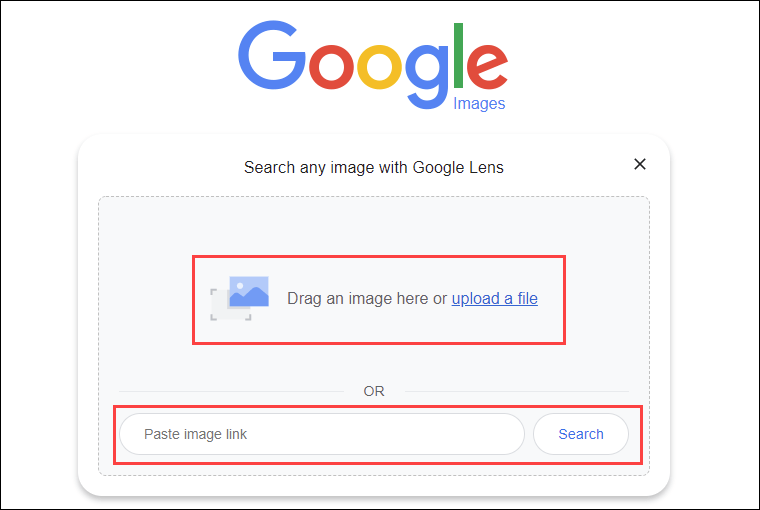Click the blue picture icon in drop zone
The image size is (760, 510).
(x=249, y=291)
